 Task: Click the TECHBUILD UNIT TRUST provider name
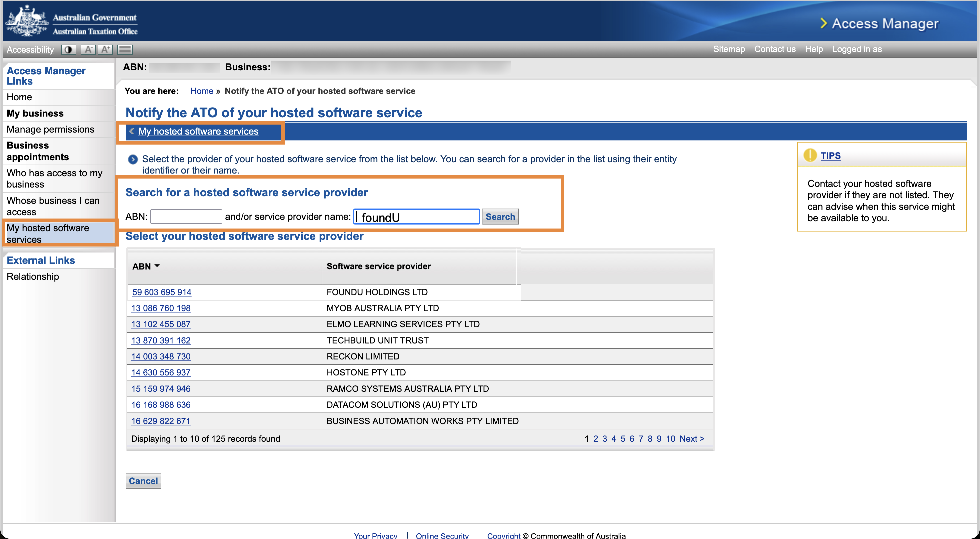pyautogui.click(x=377, y=340)
